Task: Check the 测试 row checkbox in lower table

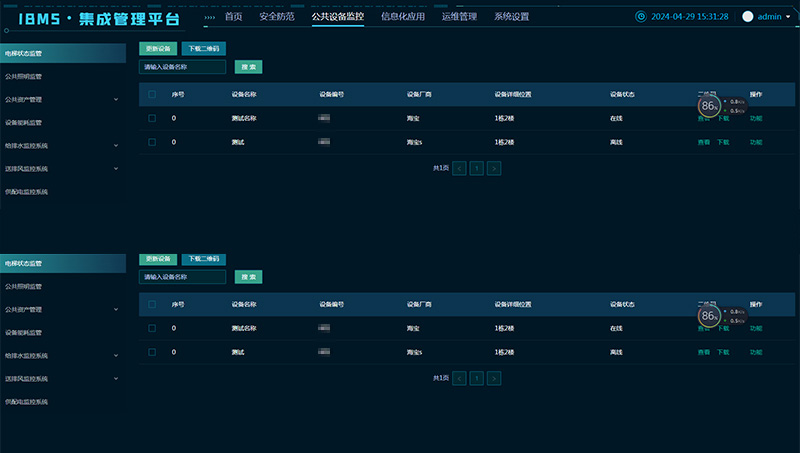Action: [152, 352]
